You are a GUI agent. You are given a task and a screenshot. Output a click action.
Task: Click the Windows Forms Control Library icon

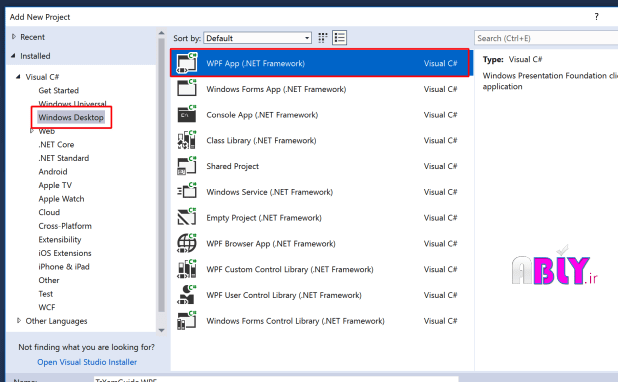[x=187, y=321]
